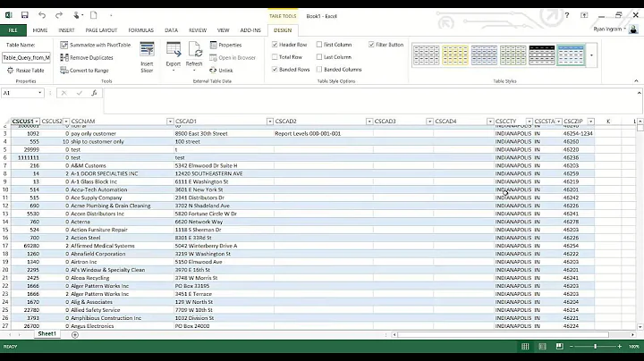Click the Name Box showing A1
This screenshot has height=361, width=644.
pyautogui.click(x=22, y=93)
